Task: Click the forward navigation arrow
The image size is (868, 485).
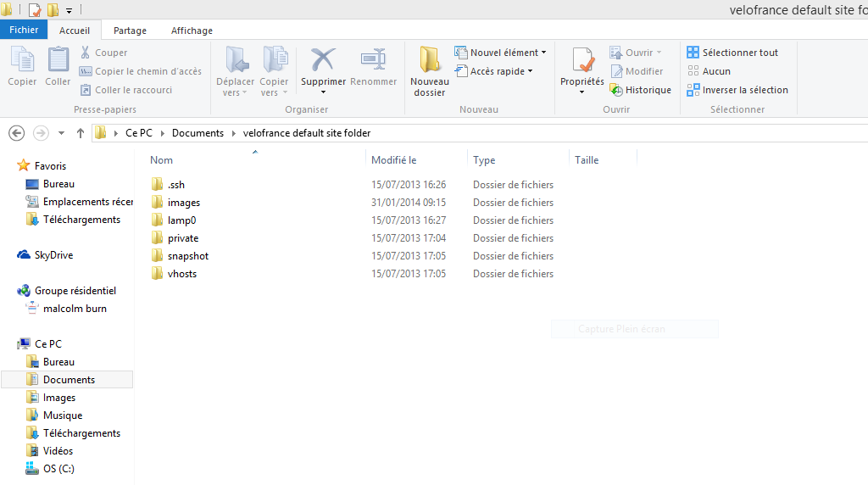Action: point(41,133)
